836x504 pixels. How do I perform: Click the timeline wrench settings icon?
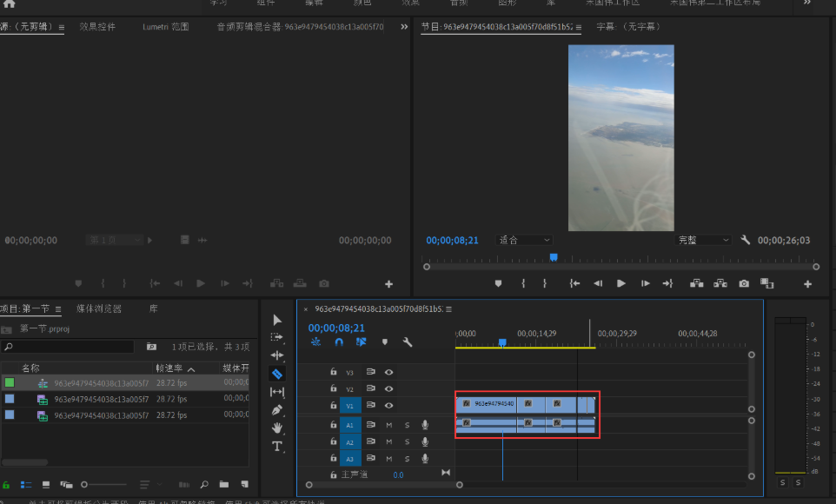(x=408, y=342)
